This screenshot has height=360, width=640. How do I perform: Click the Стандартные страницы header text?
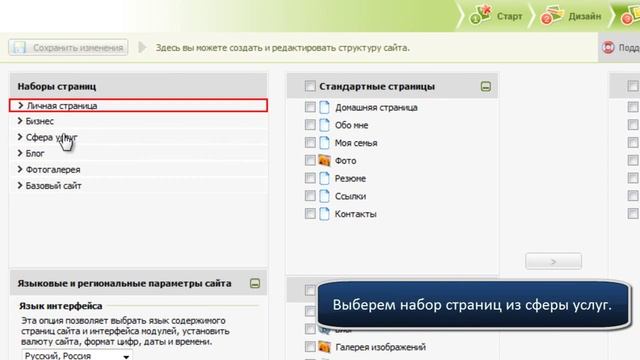click(x=377, y=86)
